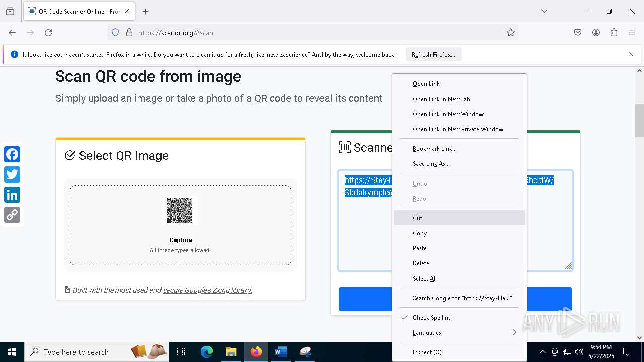Open the Pocket save icon
The height and width of the screenshot is (362, 644).
(578, 33)
